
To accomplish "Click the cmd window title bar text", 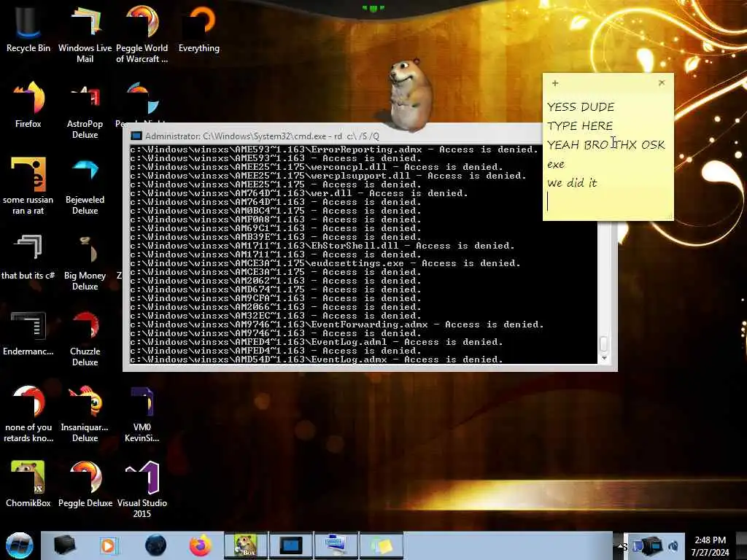I will (262, 136).
